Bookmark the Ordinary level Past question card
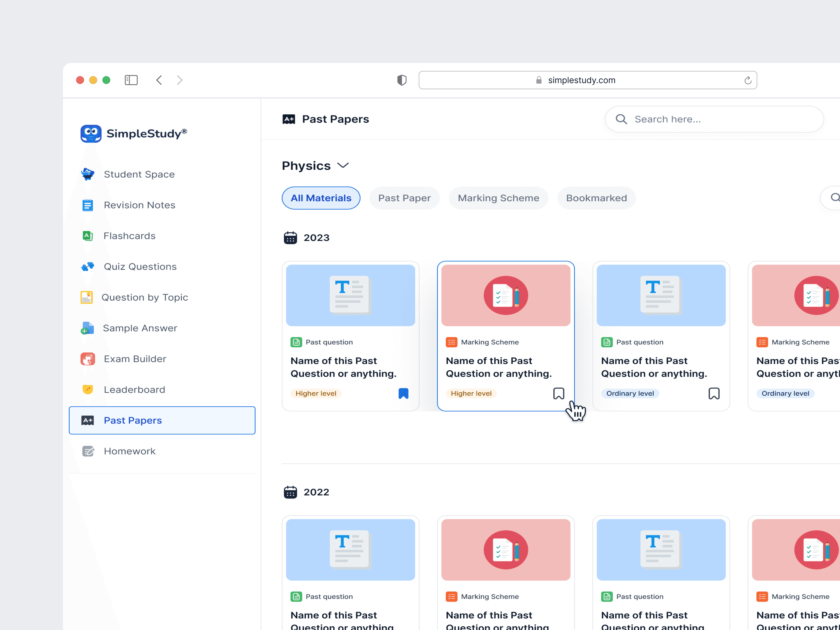The image size is (840, 630). (714, 393)
